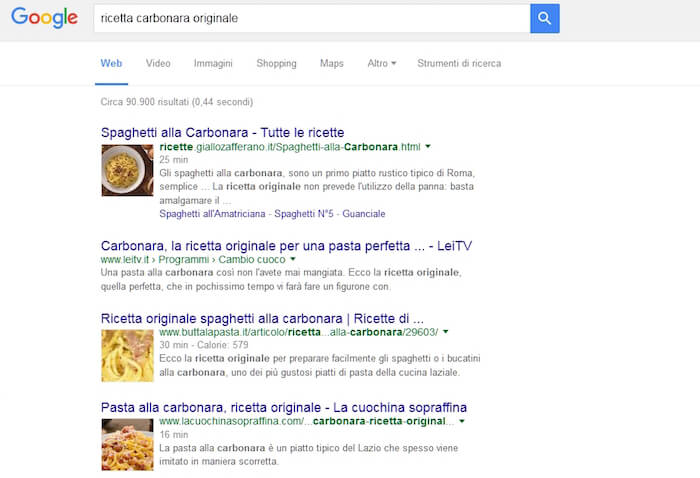
Task: Click the buttalapasta pasta thumbnail
Action: tap(127, 356)
